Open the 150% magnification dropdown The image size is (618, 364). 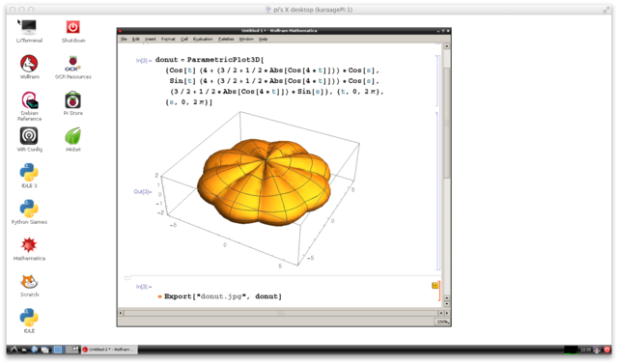click(x=442, y=322)
